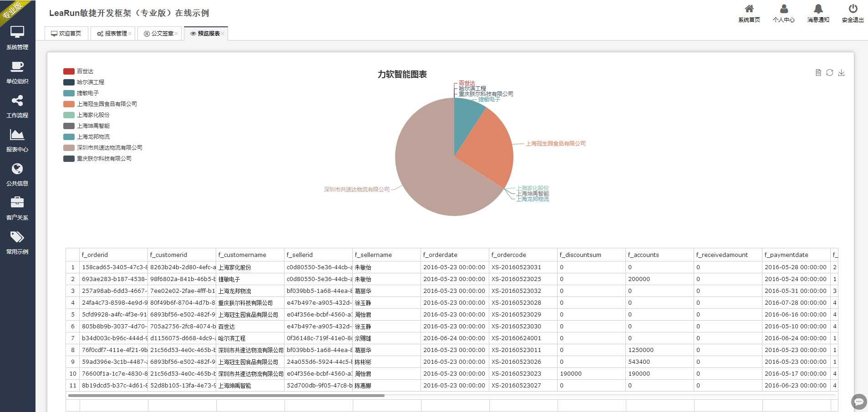Open the 工作流程 sidebar icon

coord(17,100)
